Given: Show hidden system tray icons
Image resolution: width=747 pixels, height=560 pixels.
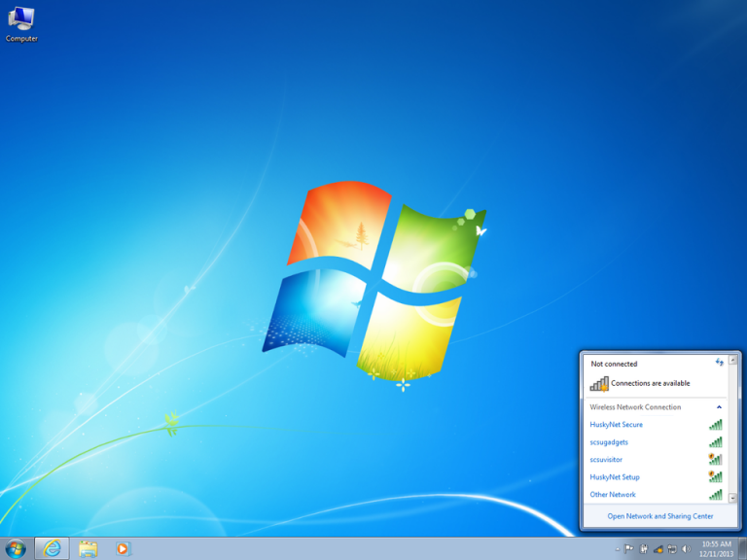Looking at the screenshot, I should point(617,549).
